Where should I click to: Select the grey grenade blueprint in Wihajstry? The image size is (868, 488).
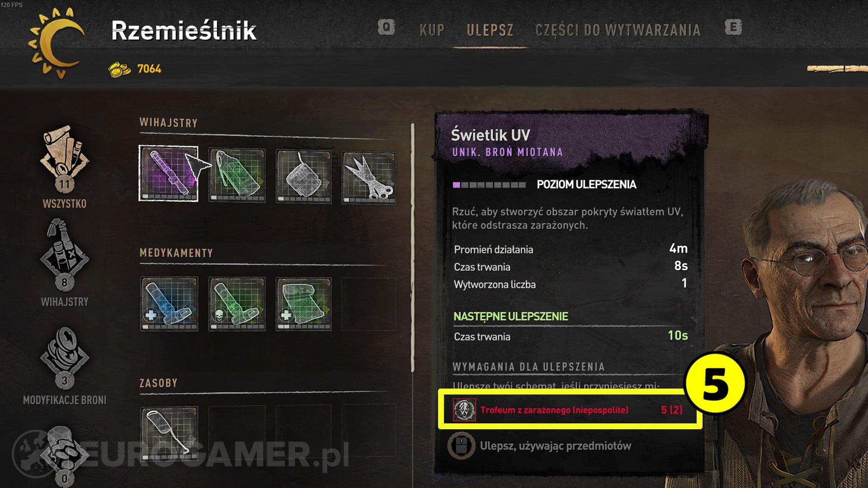click(303, 177)
